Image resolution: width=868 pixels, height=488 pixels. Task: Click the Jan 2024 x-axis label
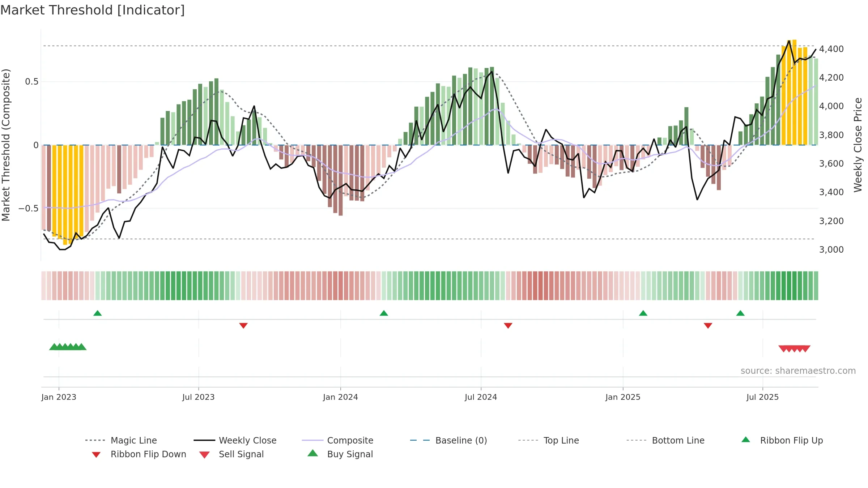pyautogui.click(x=340, y=397)
